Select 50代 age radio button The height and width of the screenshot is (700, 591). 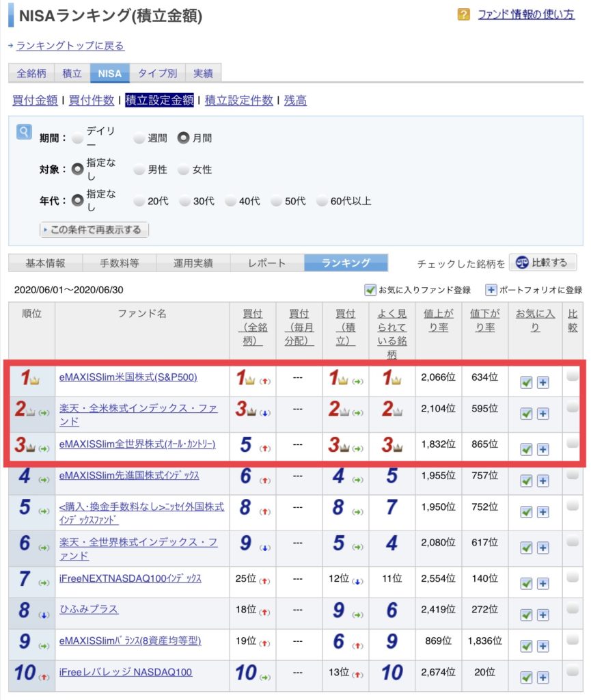[x=277, y=201]
